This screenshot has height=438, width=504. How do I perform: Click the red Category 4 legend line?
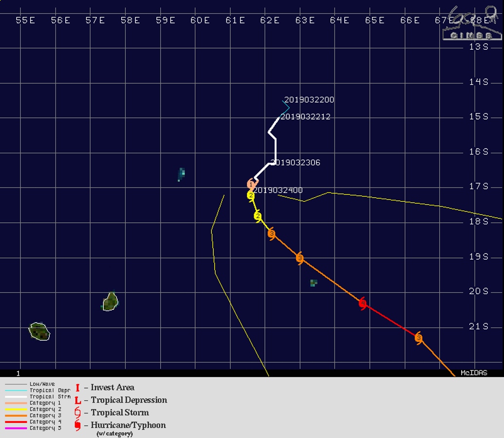[16, 422]
